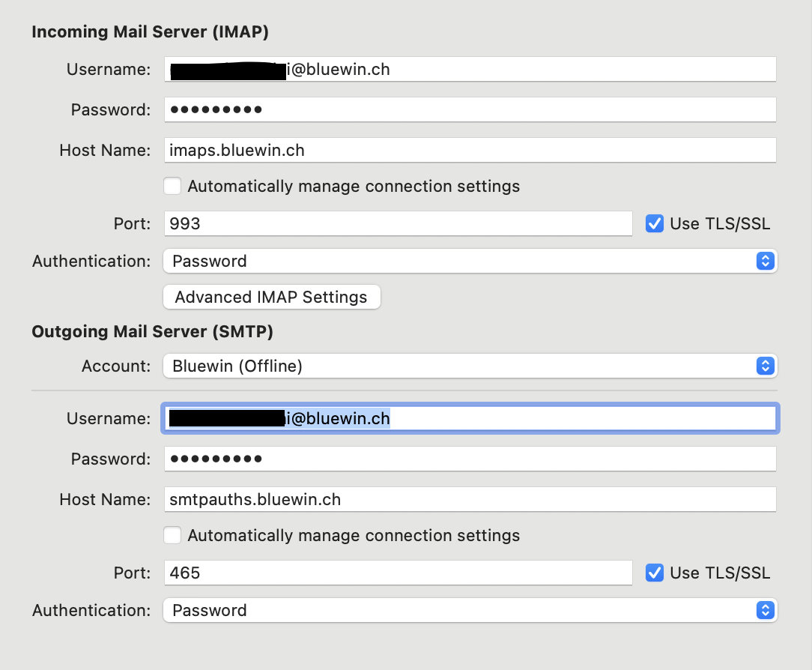
Task: Click the Incoming Mail Server (IMAP) heading
Action: (x=150, y=32)
